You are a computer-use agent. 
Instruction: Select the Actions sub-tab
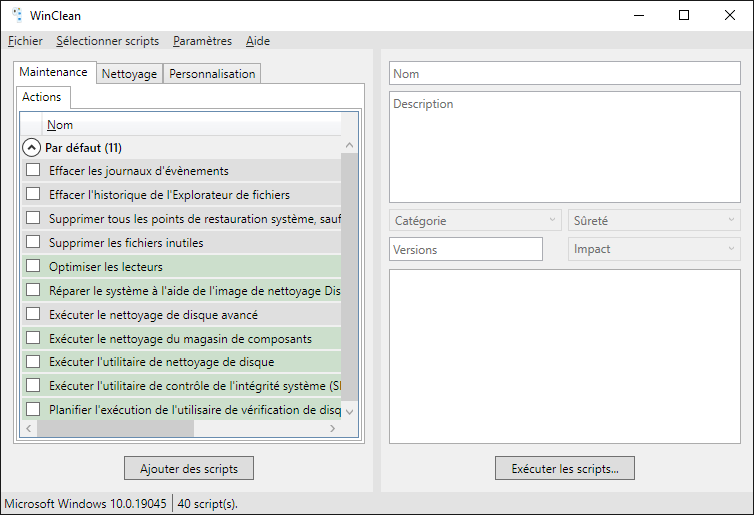42,97
